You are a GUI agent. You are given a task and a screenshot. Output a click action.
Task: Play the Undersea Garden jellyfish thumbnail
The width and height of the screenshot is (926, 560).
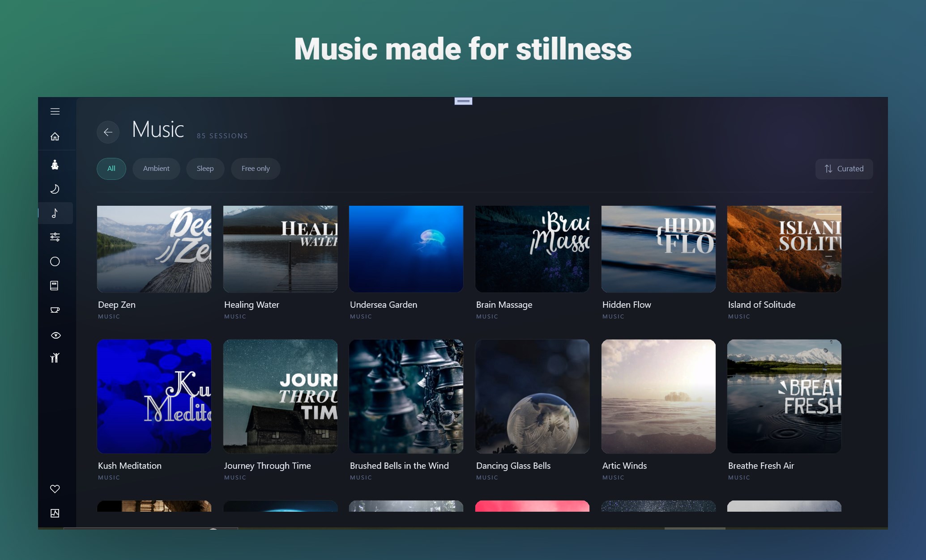(x=406, y=249)
